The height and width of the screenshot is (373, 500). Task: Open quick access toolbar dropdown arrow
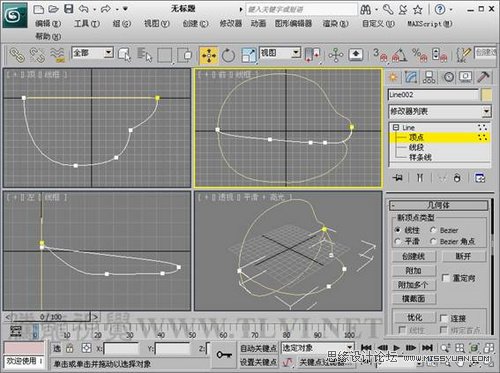tap(125, 9)
